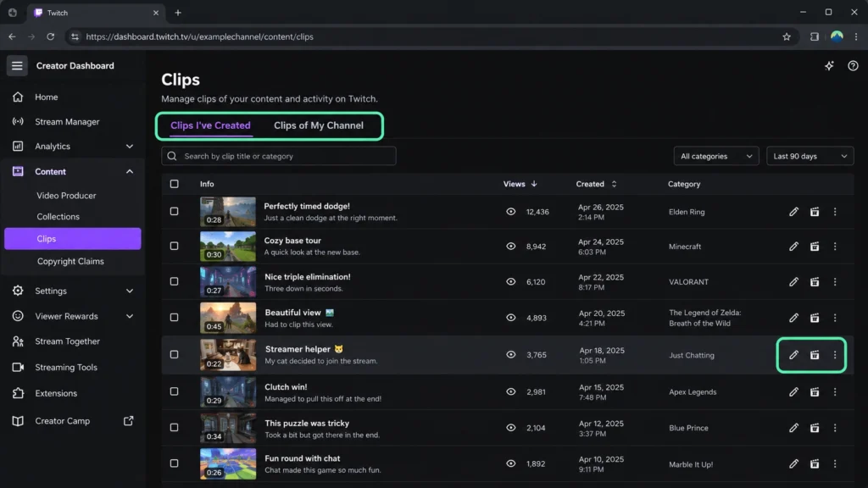Open more options for 'Cozy base tour'
The width and height of the screenshot is (868, 488).
835,247
